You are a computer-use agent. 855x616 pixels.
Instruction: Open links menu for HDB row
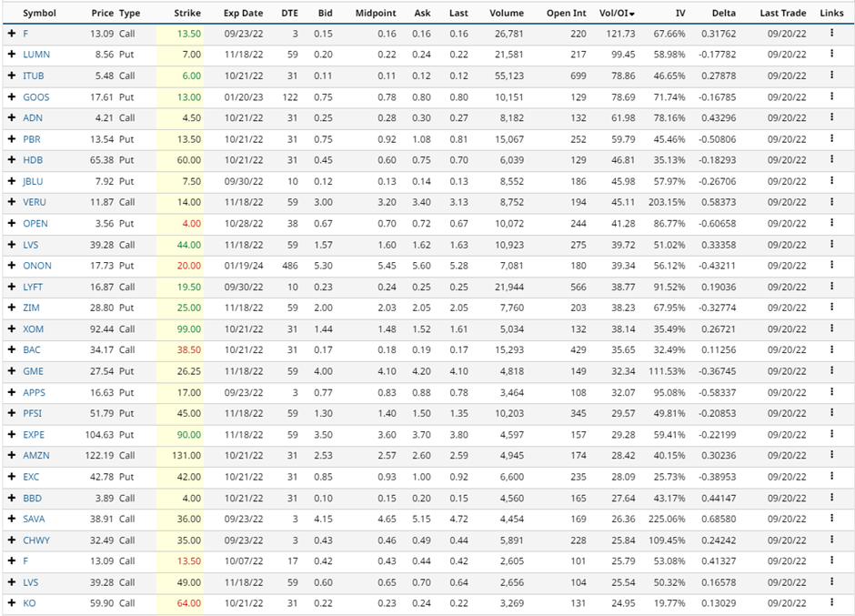click(831, 159)
